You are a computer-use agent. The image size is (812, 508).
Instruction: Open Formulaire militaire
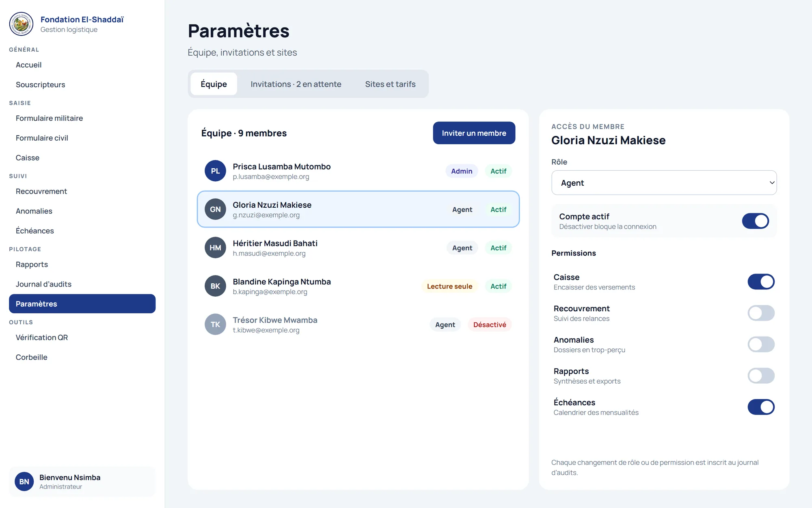(x=82, y=118)
